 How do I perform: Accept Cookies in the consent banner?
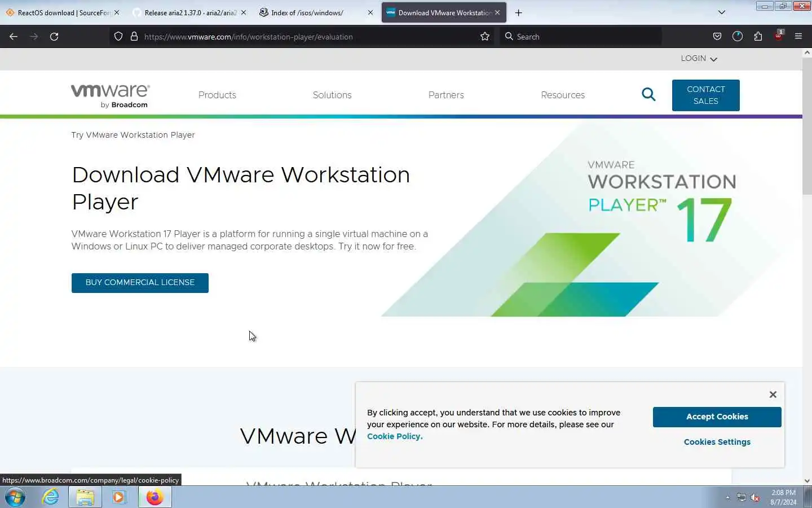[717, 417]
